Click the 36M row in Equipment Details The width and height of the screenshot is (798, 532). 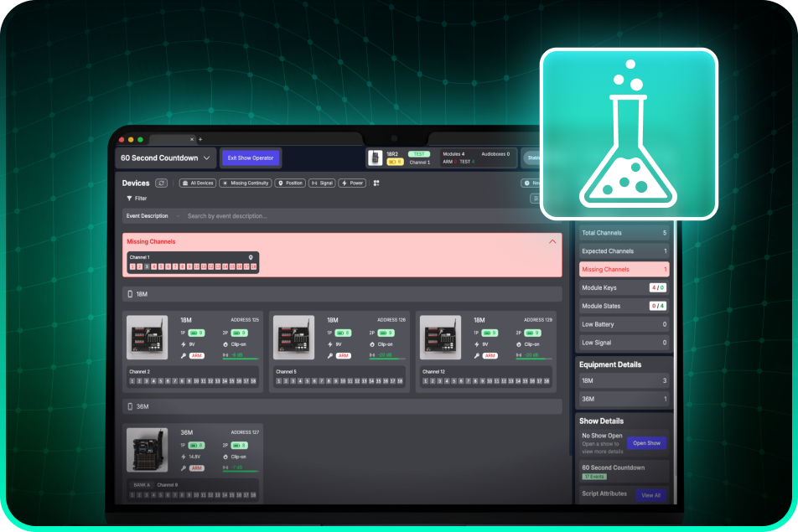click(x=624, y=400)
